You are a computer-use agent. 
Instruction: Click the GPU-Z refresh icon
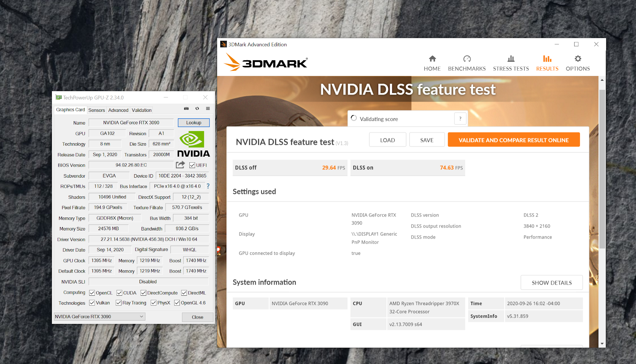coord(197,108)
